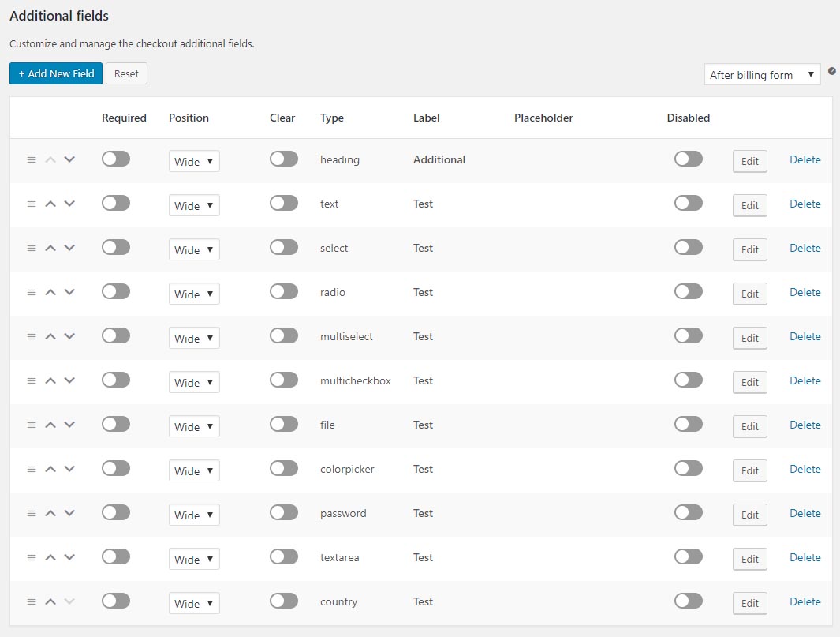Delete the country field
Viewport: 840px width, 637px height.
pyautogui.click(x=805, y=601)
